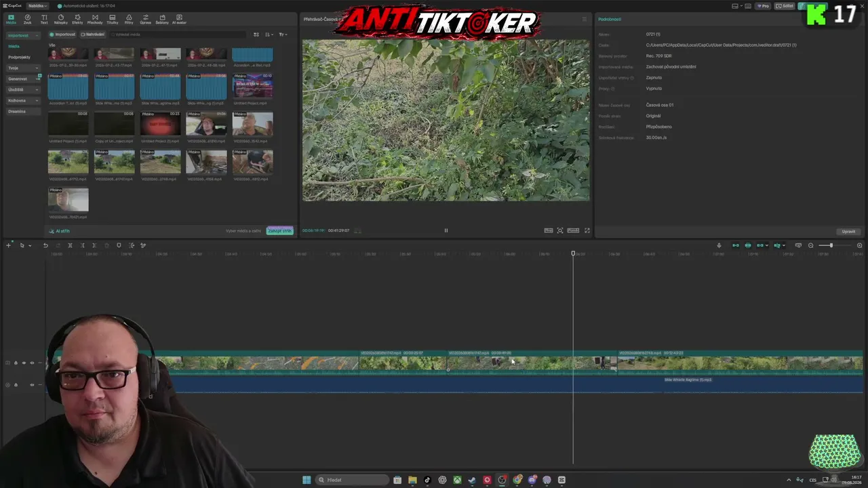This screenshot has height=488, width=868.
Task: Open the Úprava adjustment tab
Action: (145, 19)
